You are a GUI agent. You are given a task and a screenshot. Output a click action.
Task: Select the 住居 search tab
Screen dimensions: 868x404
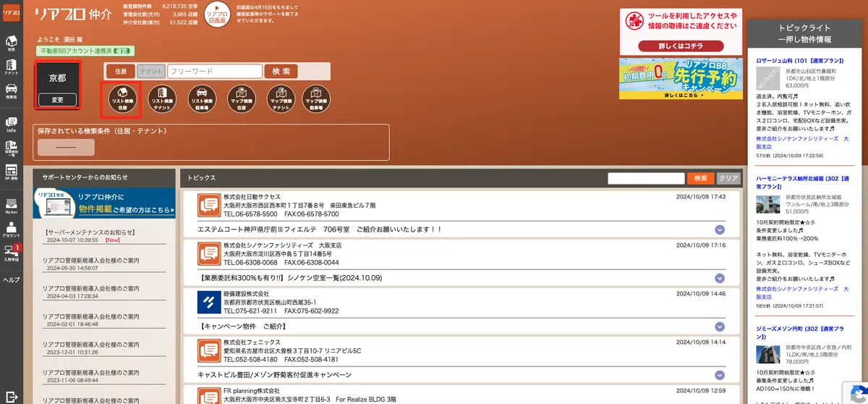(x=120, y=71)
